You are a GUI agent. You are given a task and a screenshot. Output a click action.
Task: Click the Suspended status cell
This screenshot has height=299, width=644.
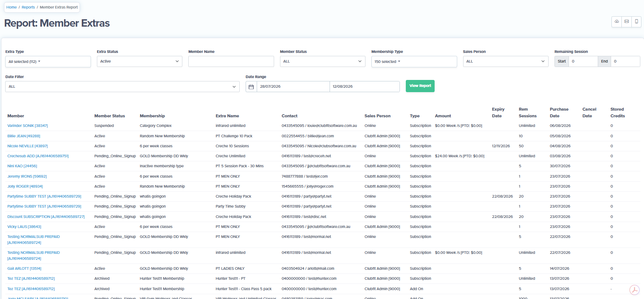click(104, 126)
